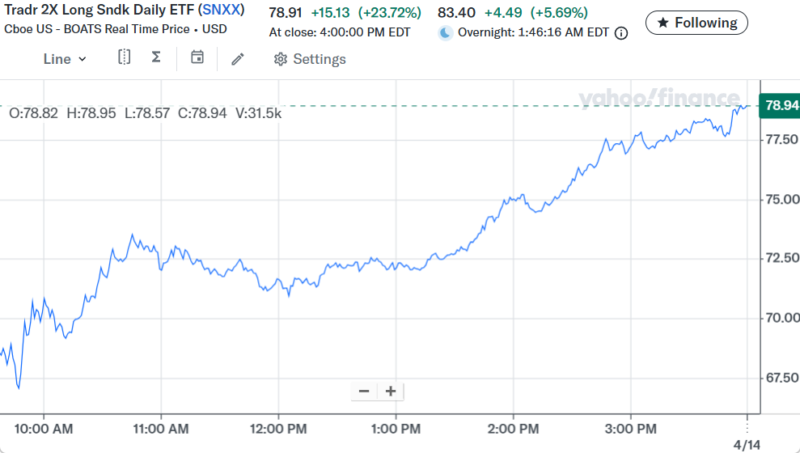Zoom out with the minus button

pos(364,391)
